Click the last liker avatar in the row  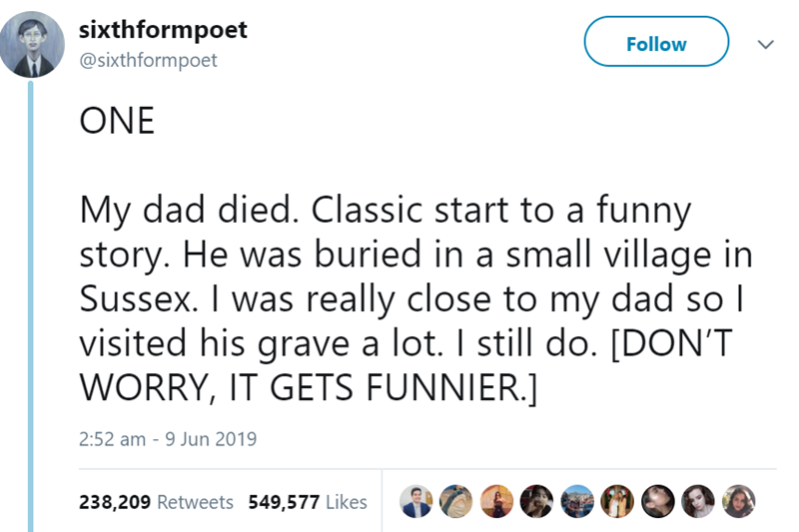coord(736,501)
